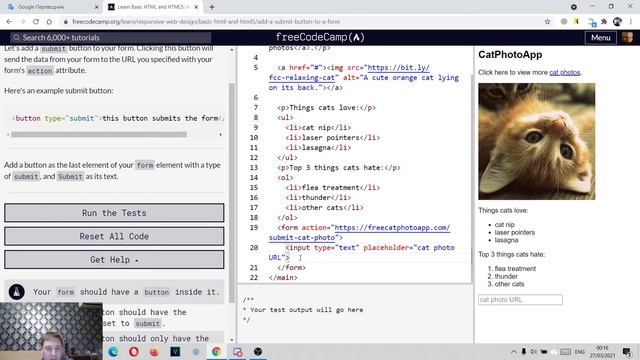Click the taskbar clock and date

tap(602, 351)
